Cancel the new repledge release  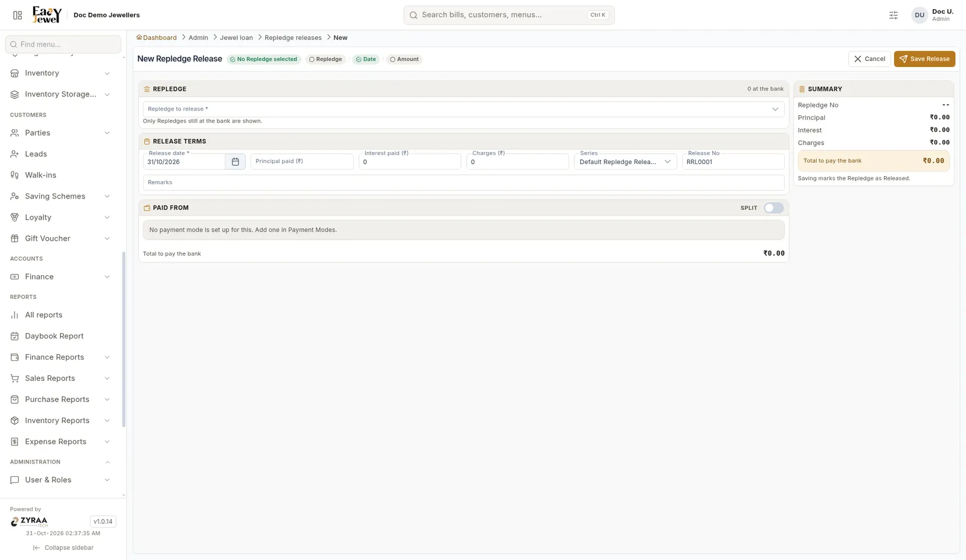pos(869,59)
